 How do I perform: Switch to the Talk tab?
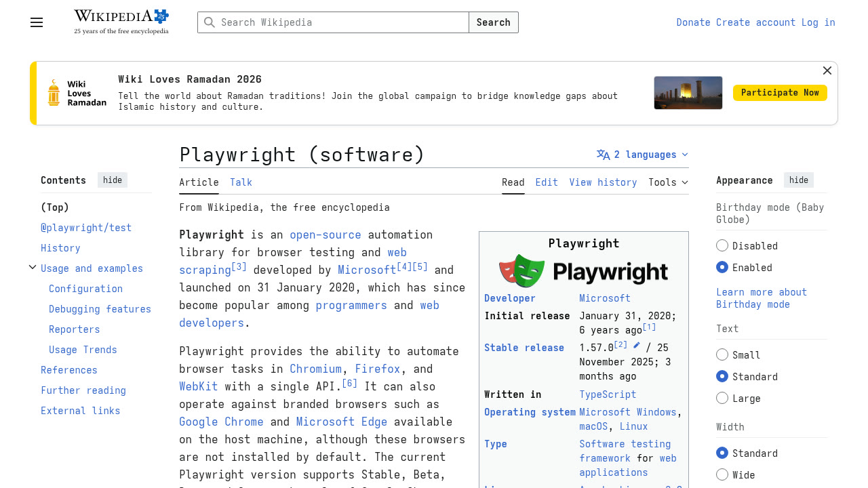tap(241, 182)
